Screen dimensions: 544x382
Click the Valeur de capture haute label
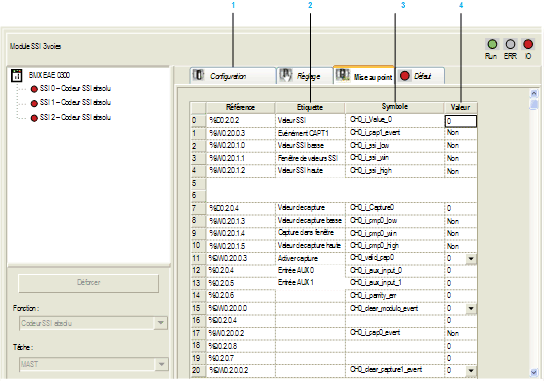click(x=309, y=246)
